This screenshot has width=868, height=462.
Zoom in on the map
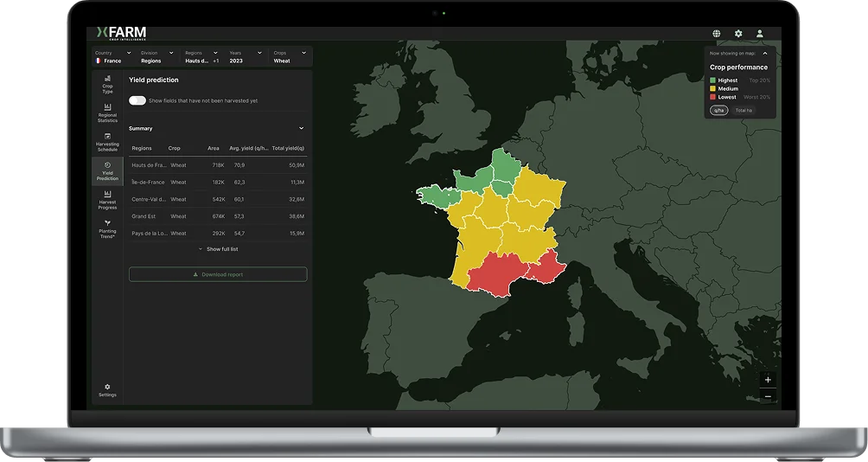767,380
